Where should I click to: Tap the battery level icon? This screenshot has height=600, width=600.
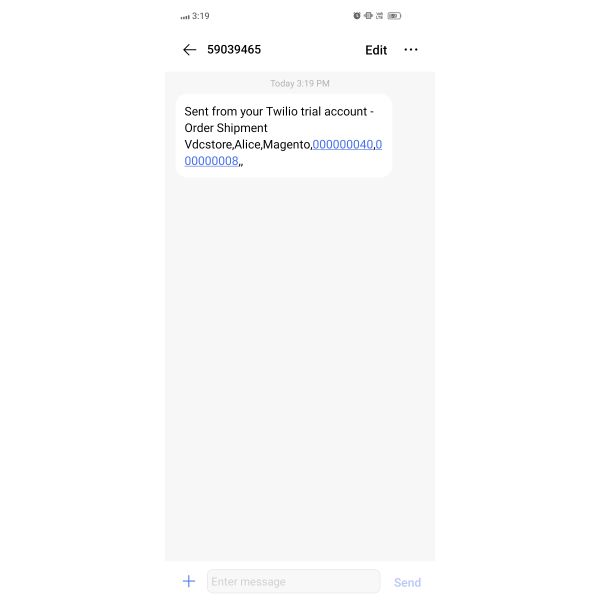394,16
